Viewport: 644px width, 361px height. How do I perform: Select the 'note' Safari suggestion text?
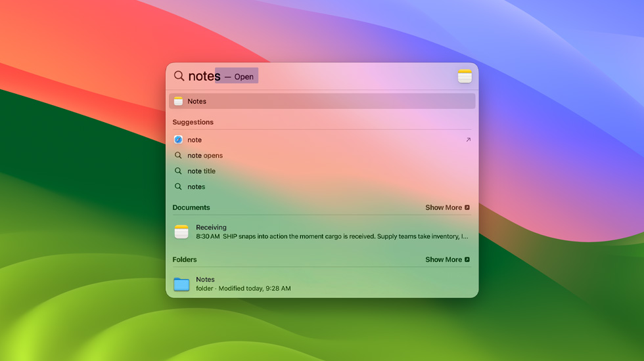pyautogui.click(x=195, y=140)
